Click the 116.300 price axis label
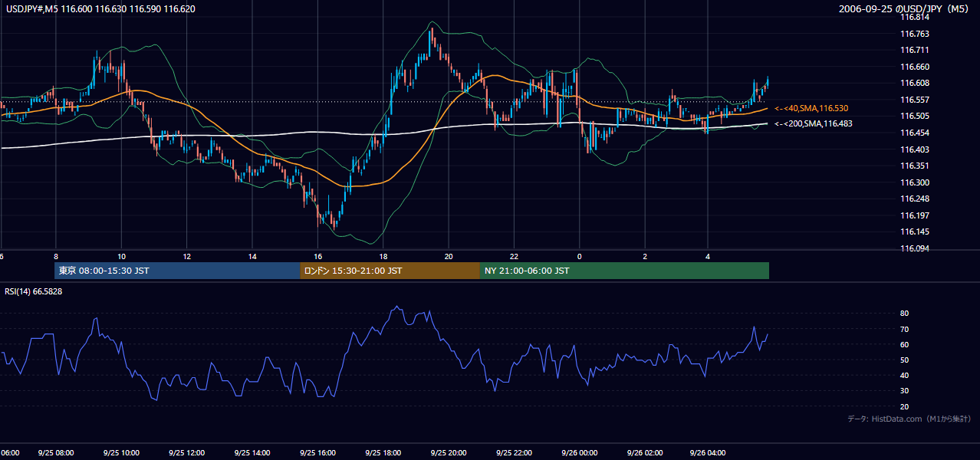Image resolution: width=980 pixels, height=460 pixels. click(914, 182)
